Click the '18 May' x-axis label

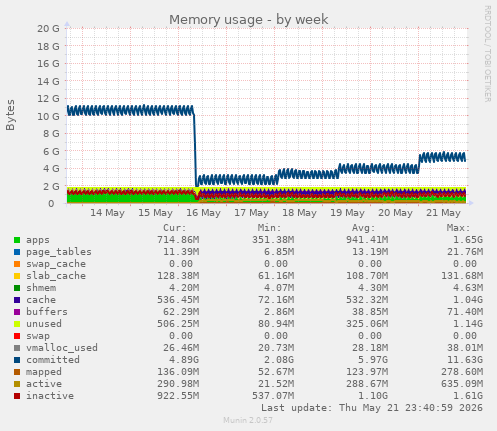tap(299, 213)
